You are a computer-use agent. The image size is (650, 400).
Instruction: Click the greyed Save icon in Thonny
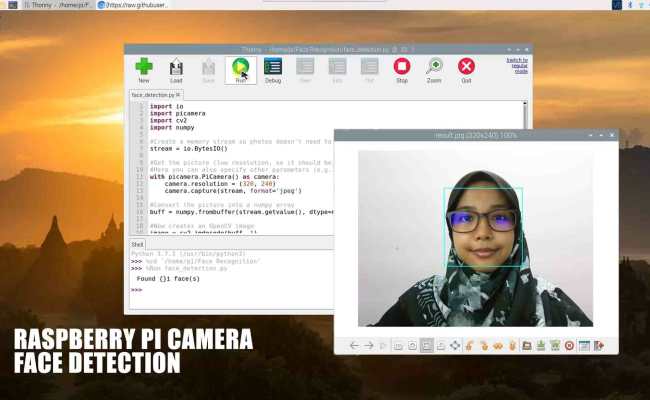tap(209, 70)
